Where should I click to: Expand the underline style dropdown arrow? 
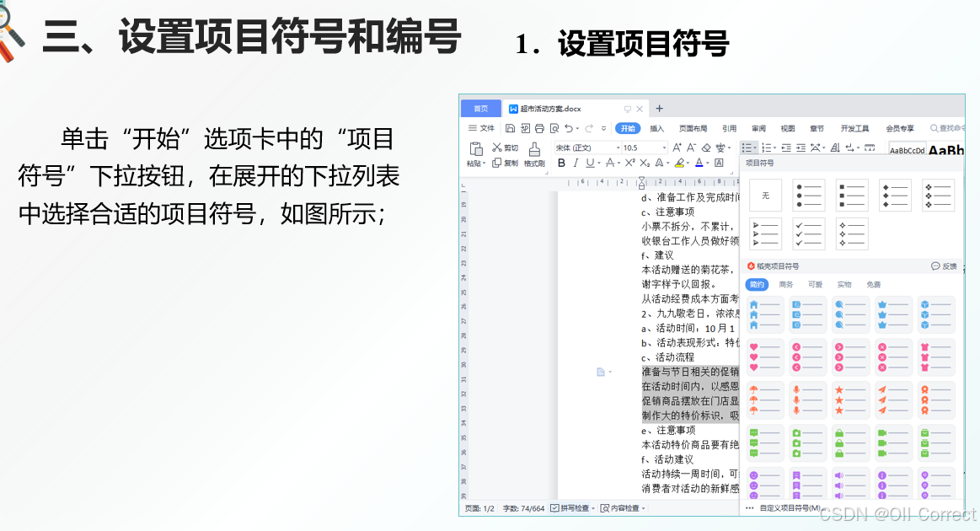[x=598, y=164]
